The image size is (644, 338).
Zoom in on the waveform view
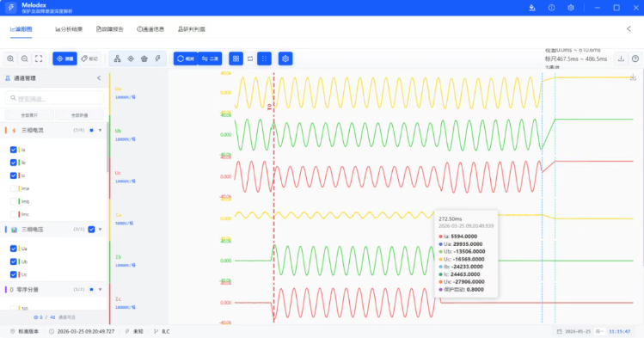(x=10, y=58)
